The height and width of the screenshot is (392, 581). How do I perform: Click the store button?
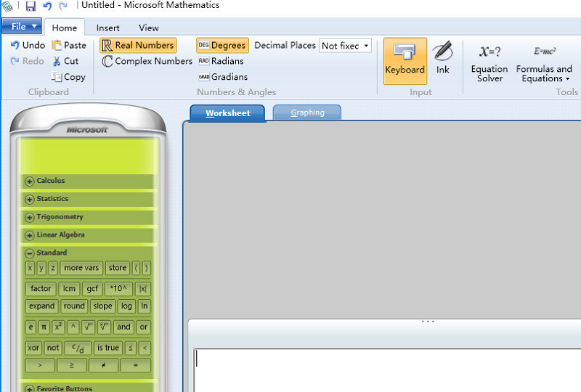tap(118, 268)
